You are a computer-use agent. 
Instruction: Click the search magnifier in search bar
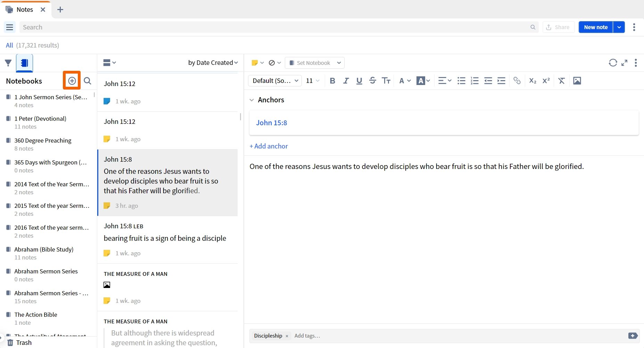[x=532, y=27]
